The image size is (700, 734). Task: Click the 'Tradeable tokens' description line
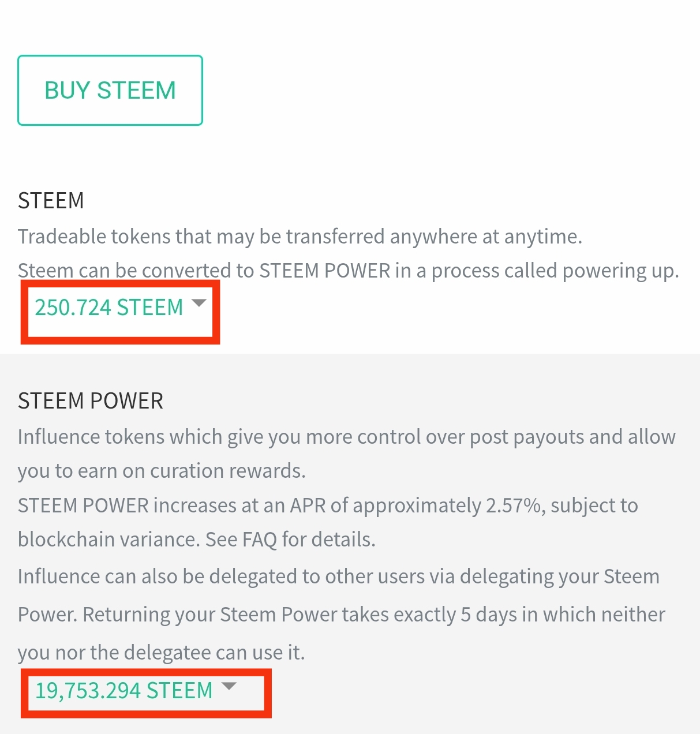(300, 237)
